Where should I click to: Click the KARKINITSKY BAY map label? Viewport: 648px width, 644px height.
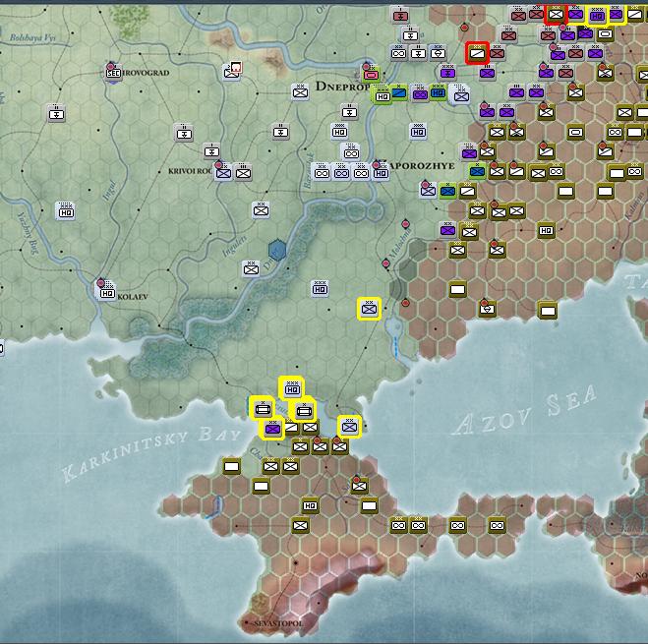tap(152, 453)
